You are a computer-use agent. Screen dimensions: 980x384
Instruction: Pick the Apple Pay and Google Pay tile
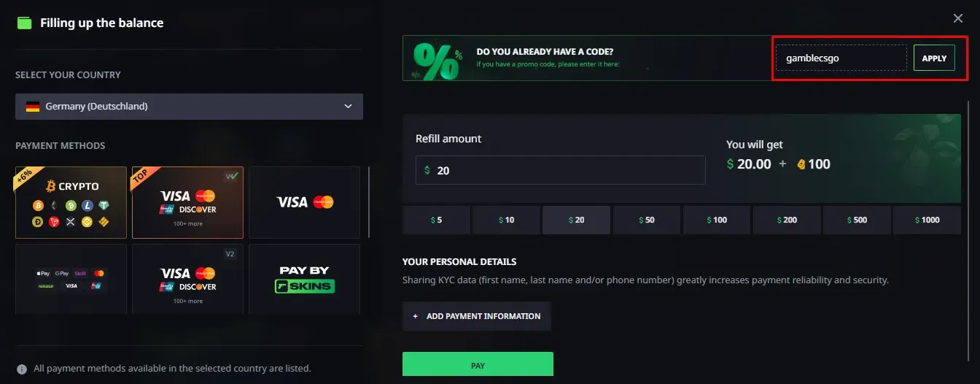[x=71, y=279]
